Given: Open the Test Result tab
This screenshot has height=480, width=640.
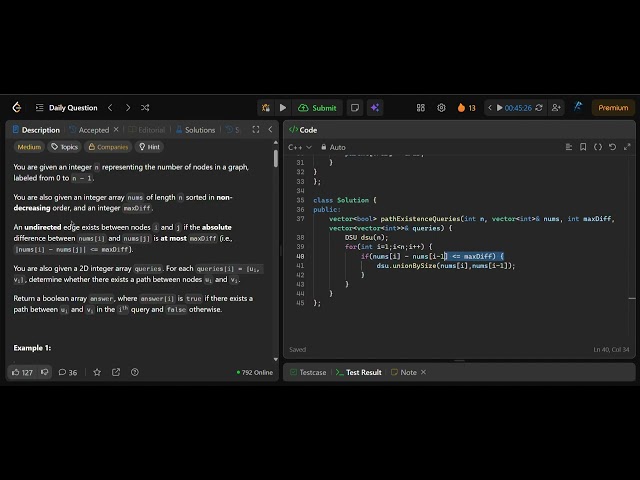Looking at the screenshot, I should coord(359,372).
